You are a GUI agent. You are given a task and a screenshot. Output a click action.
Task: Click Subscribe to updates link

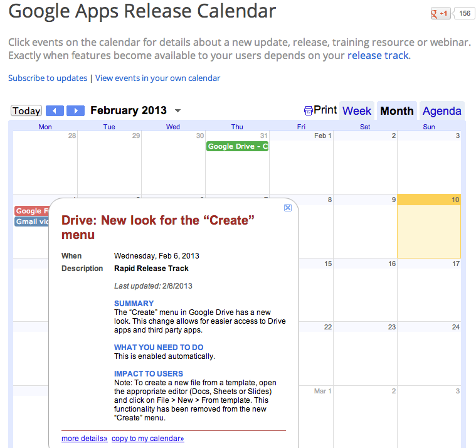click(48, 78)
